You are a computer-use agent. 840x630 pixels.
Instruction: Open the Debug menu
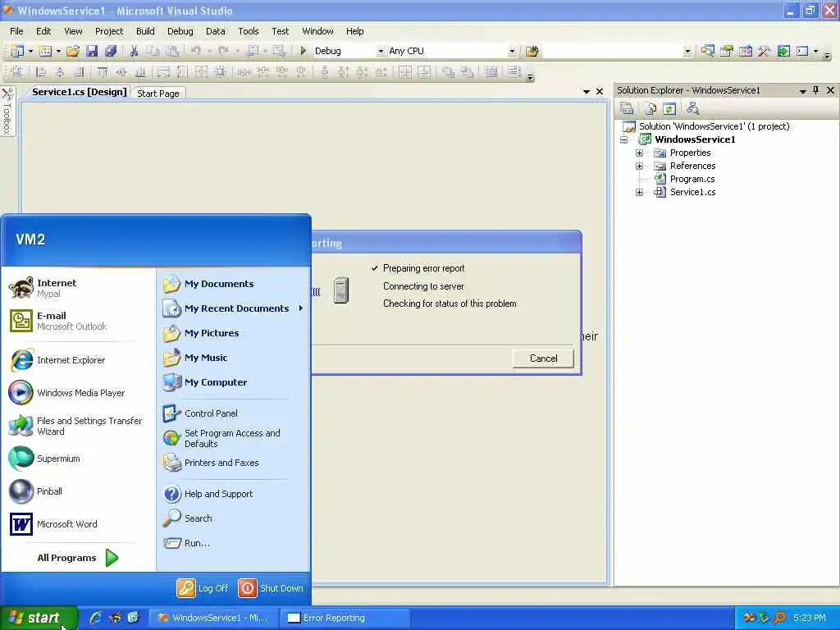coord(180,31)
